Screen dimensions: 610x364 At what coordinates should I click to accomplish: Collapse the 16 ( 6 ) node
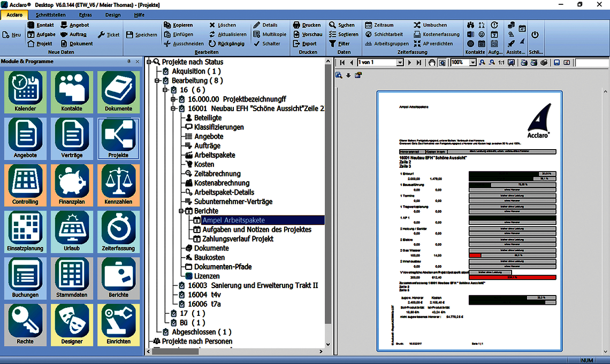[165, 90]
